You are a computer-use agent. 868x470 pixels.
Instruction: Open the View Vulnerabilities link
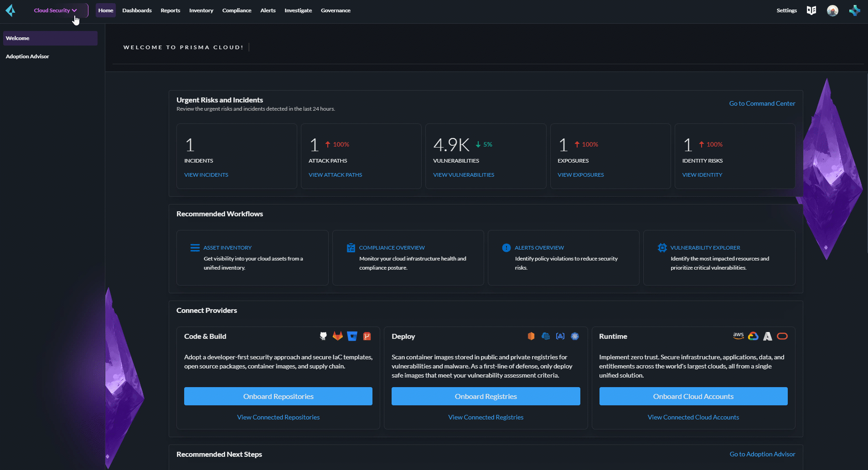click(x=464, y=175)
